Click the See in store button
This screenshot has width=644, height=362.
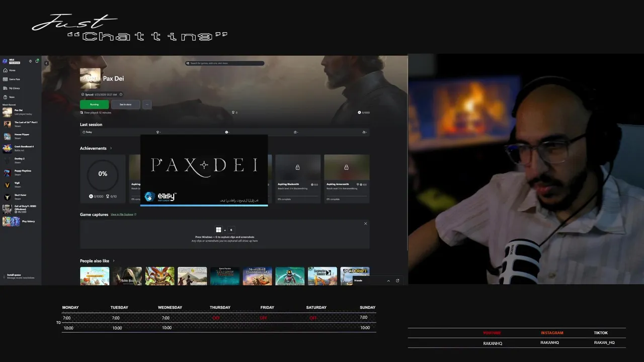coord(125,105)
